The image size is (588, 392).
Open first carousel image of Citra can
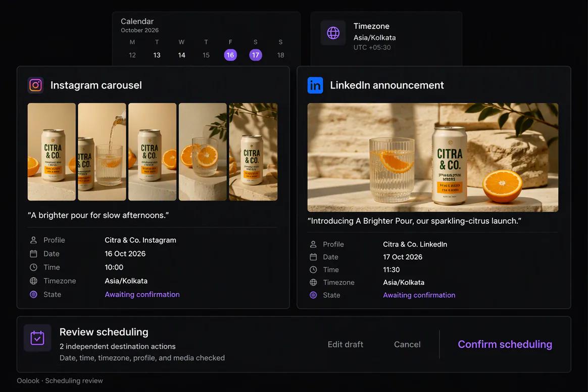coord(52,152)
